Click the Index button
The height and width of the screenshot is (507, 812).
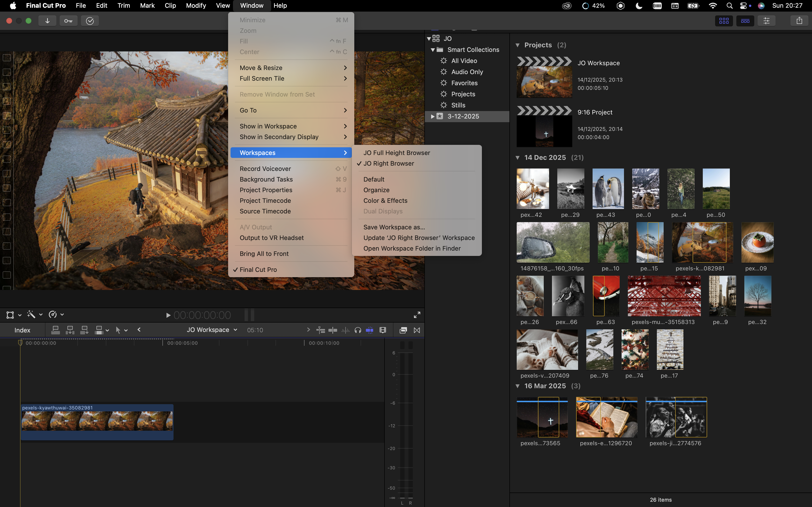coord(22,330)
